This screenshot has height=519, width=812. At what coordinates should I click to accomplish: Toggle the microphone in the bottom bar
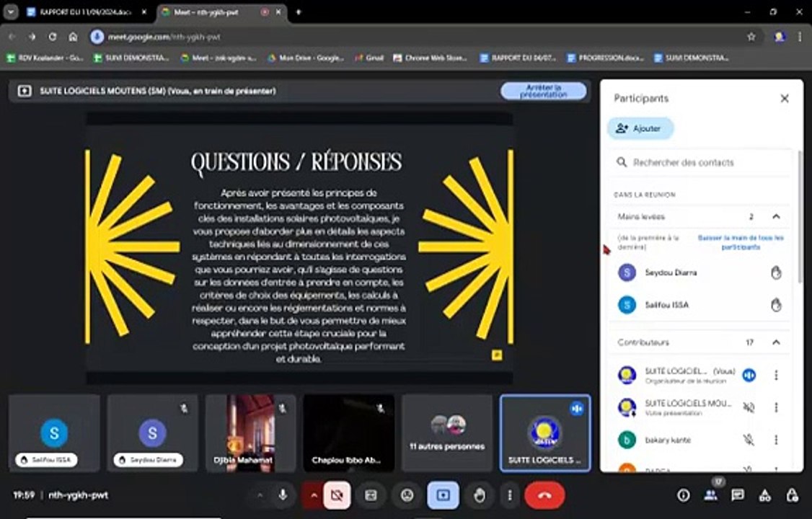(283, 495)
